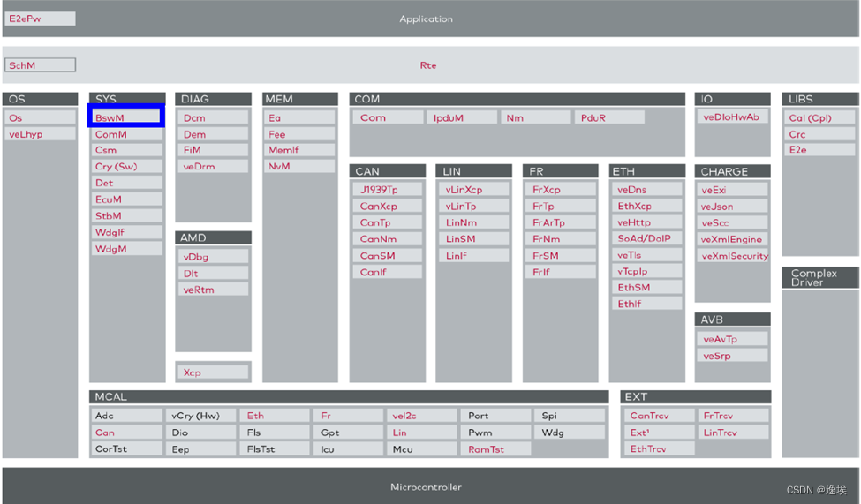
Task: Click the veDns module under ETH
Action: pos(646,190)
